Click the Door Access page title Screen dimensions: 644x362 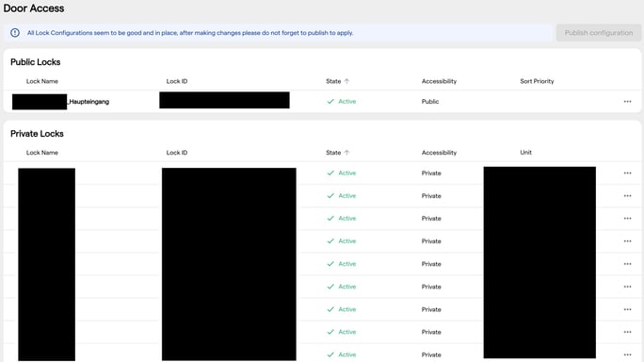pos(34,8)
